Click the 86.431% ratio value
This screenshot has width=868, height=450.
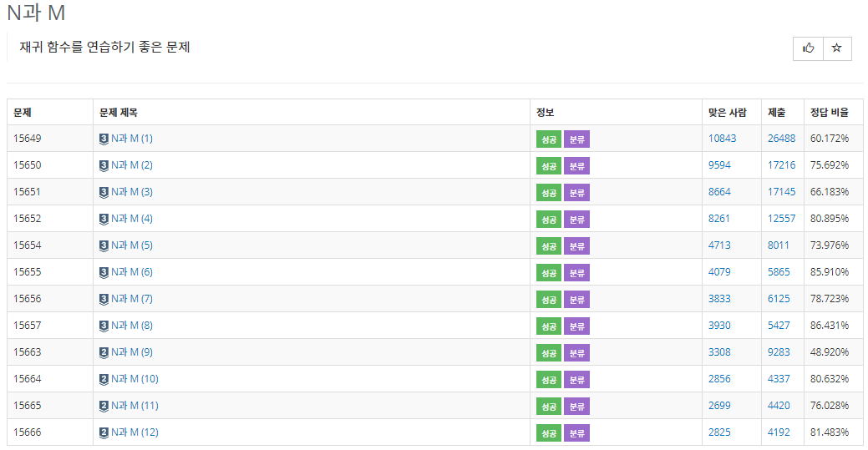pos(830,326)
